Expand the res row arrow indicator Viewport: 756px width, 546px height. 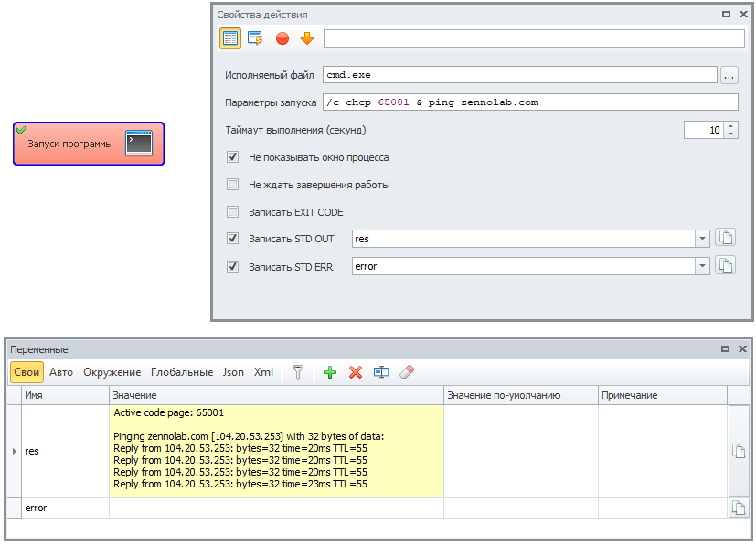pyautogui.click(x=14, y=451)
